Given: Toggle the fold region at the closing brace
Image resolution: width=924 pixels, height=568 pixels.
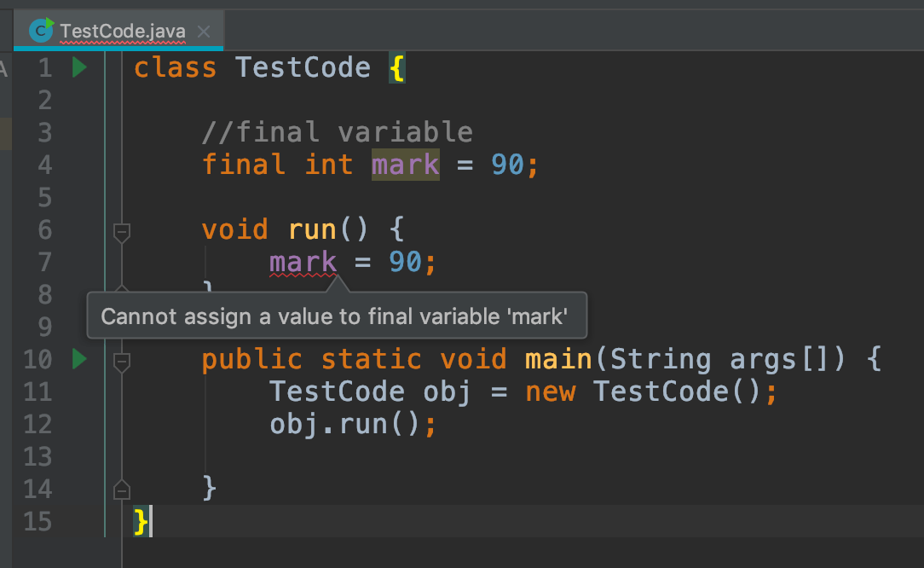Looking at the screenshot, I should [x=121, y=489].
